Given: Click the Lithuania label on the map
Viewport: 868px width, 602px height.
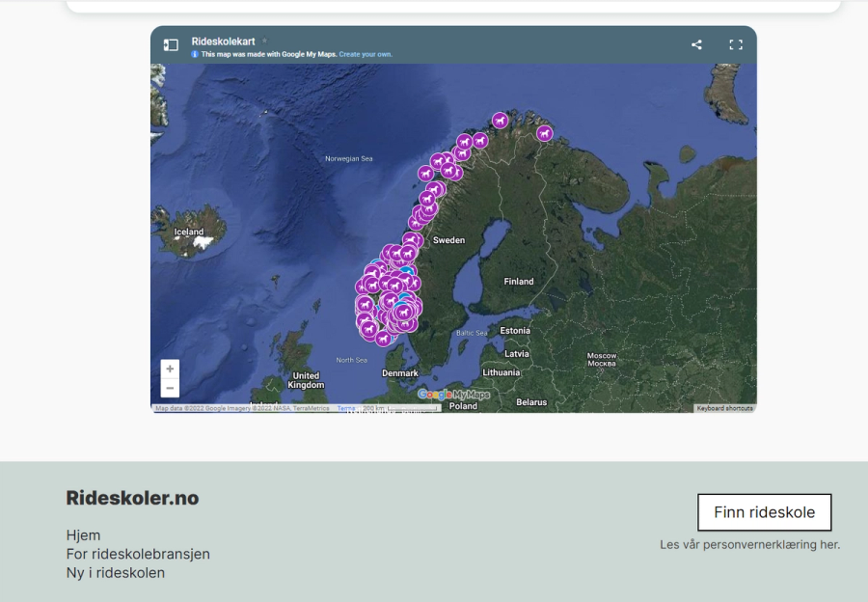Looking at the screenshot, I should click(x=501, y=372).
